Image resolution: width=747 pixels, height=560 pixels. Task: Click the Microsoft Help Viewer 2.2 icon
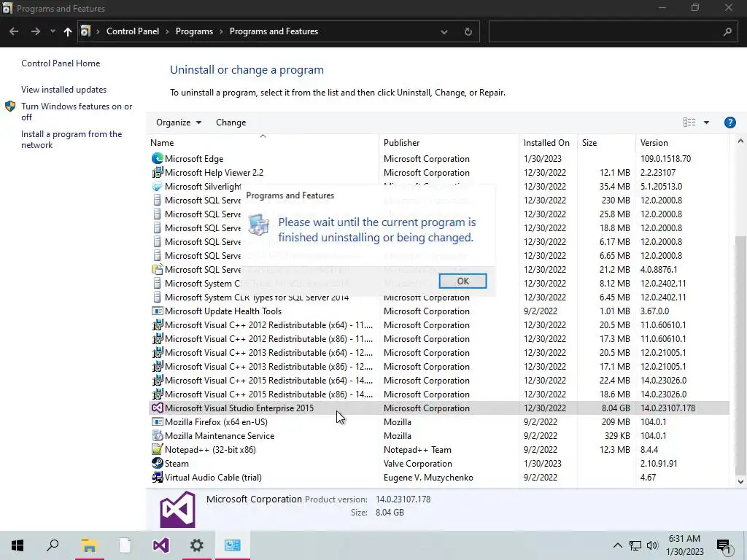[x=158, y=172]
